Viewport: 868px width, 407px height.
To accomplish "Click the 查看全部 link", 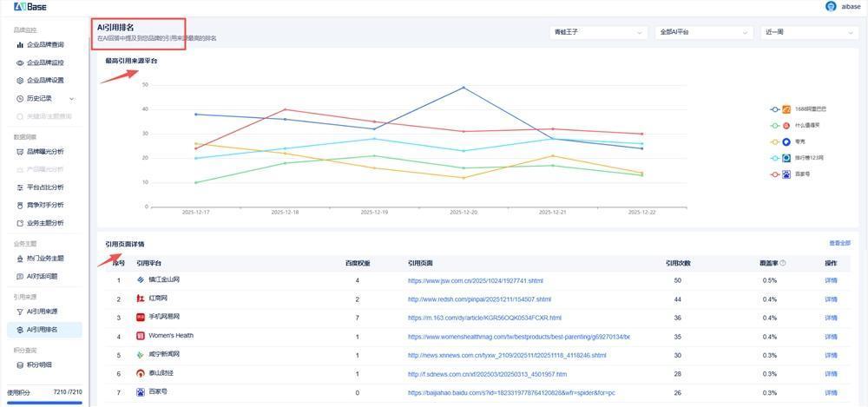I will (x=839, y=244).
